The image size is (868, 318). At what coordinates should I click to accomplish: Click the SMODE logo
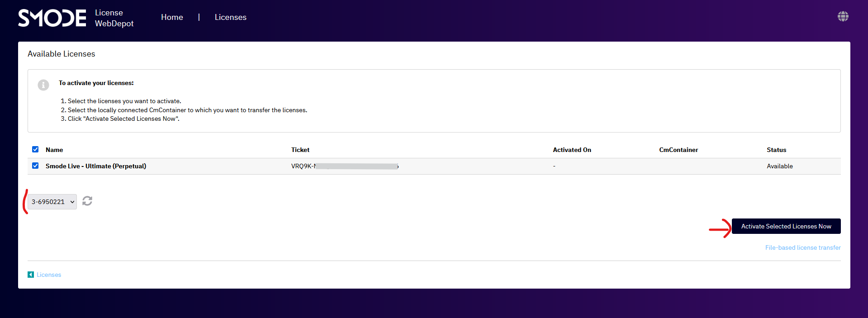tap(52, 18)
